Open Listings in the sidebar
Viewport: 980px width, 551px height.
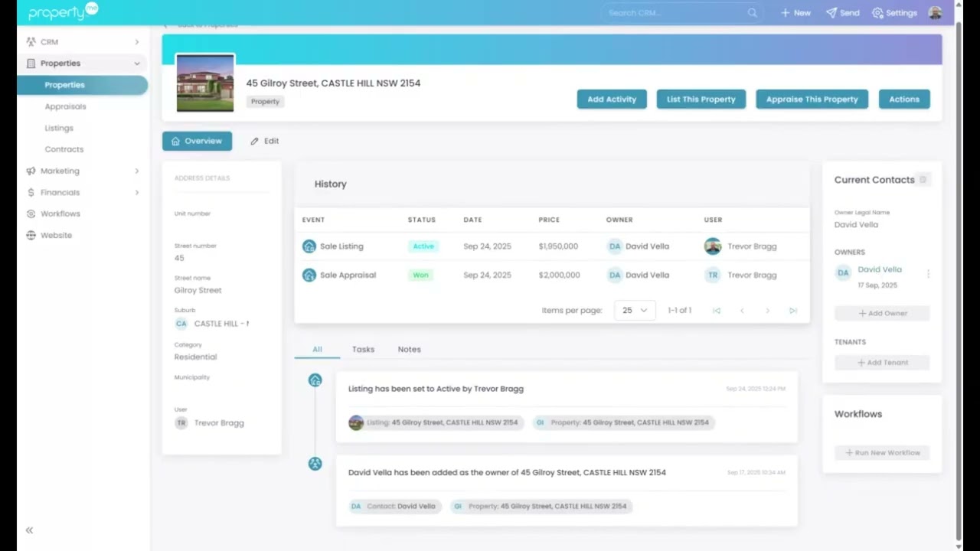pos(59,128)
